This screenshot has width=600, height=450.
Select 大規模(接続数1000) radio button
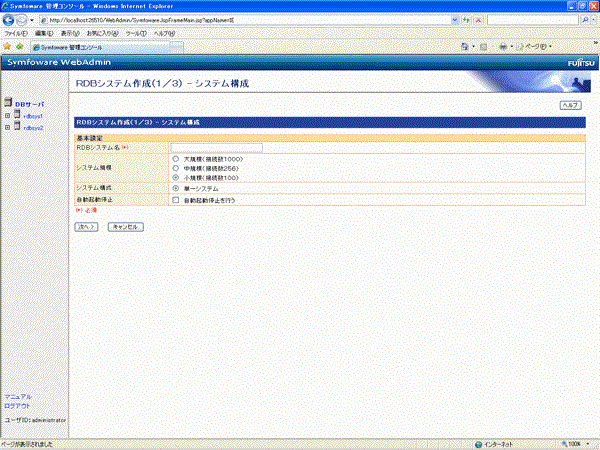(176, 158)
